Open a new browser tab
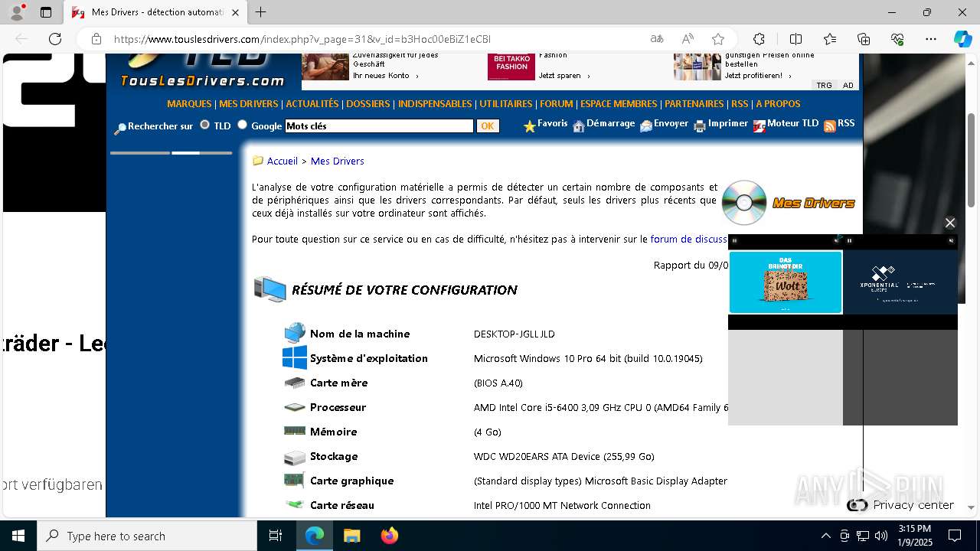 (x=261, y=12)
